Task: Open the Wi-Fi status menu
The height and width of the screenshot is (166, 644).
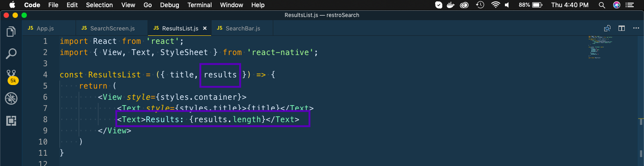Action: [495, 5]
